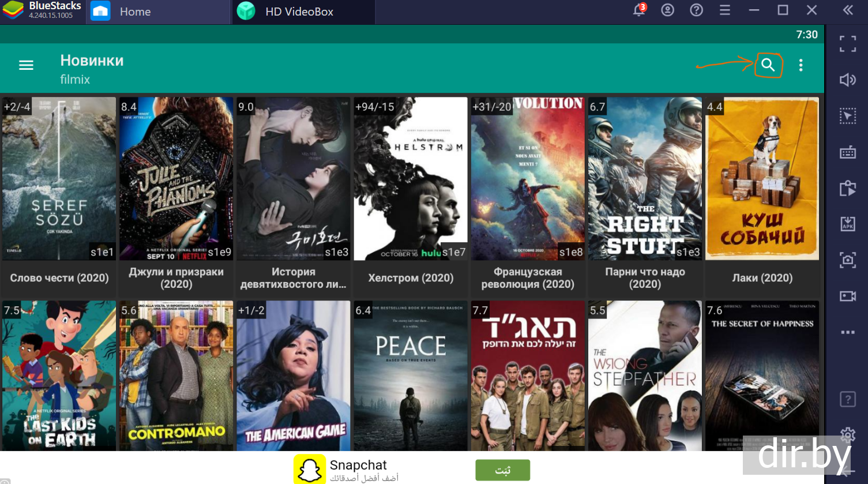
Task: Click the green Snapchat install button
Action: [502, 470]
